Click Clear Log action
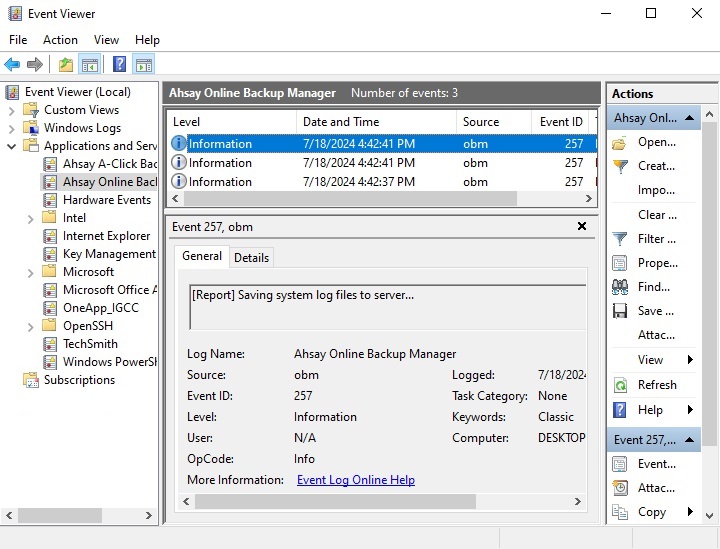This screenshot has width=720, height=549. pos(657,215)
